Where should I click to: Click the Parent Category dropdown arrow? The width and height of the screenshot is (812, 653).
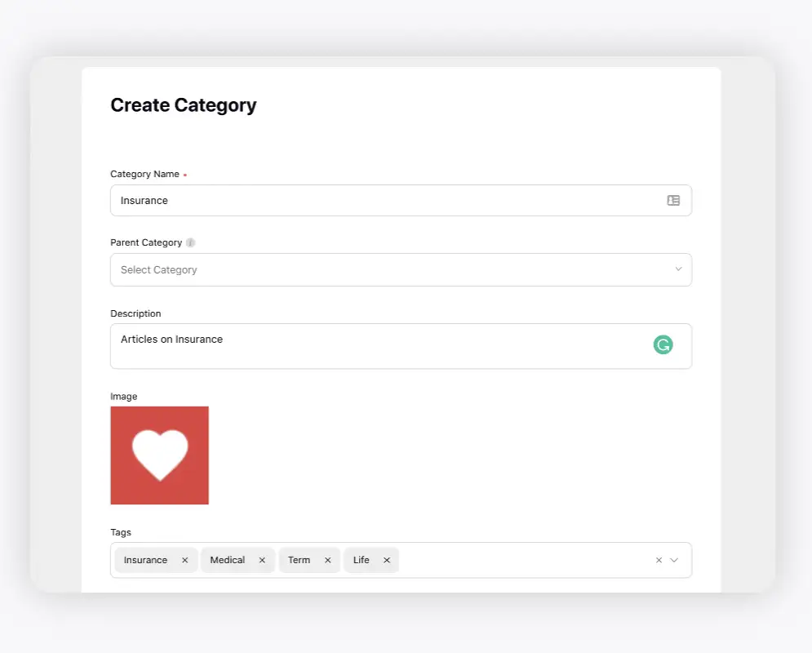(678, 269)
